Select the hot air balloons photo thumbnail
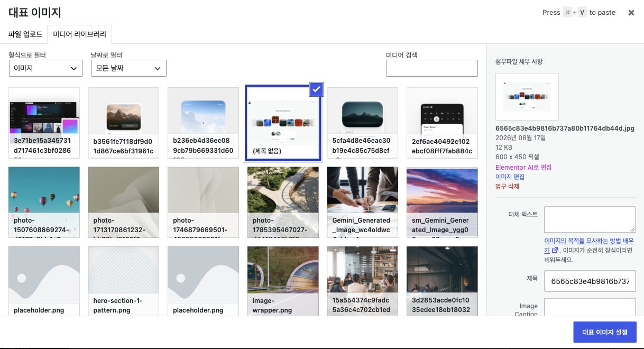Viewport: 644px width, 349px height. (x=44, y=203)
